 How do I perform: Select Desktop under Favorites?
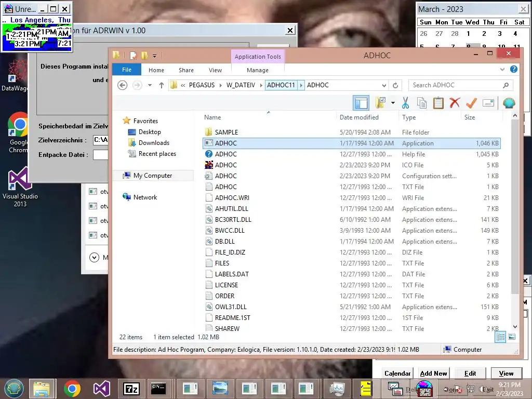point(150,131)
